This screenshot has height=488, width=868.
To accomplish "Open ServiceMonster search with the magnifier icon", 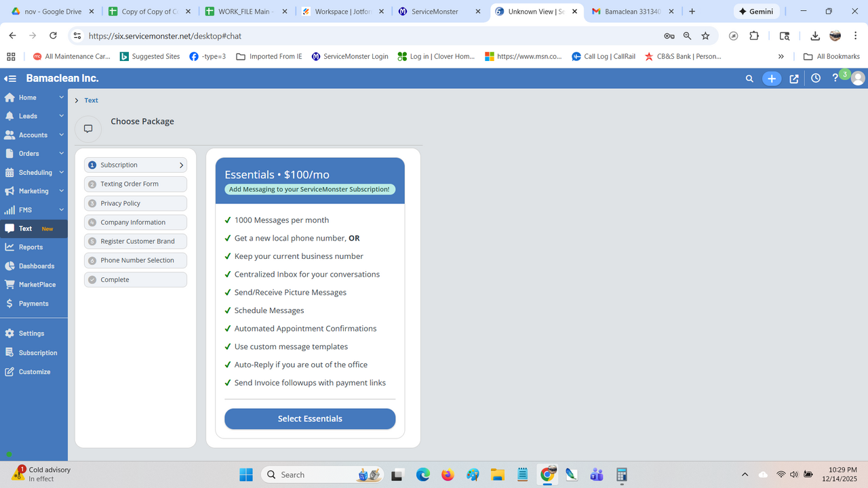I will tap(749, 78).
